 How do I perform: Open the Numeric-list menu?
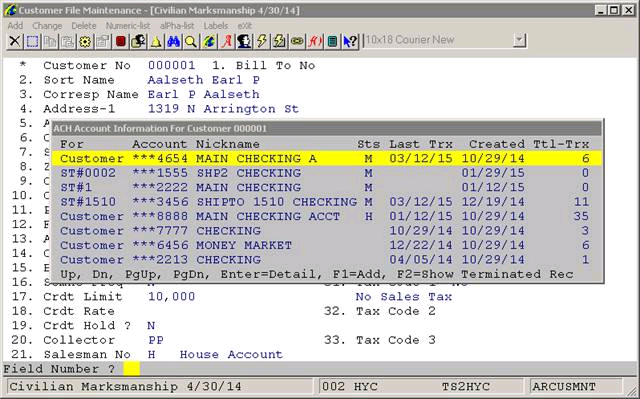pos(128,26)
